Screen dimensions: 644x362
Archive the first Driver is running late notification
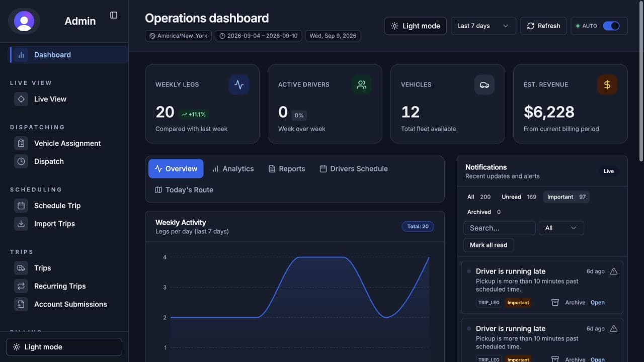(x=569, y=303)
